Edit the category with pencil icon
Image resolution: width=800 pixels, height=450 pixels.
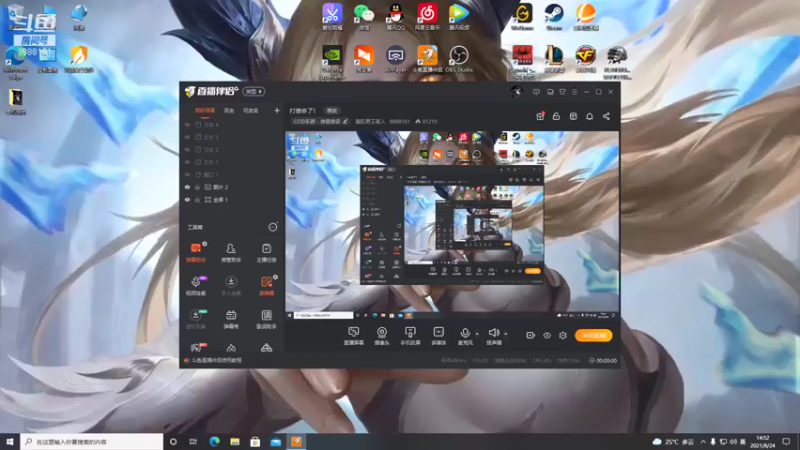[x=345, y=121]
